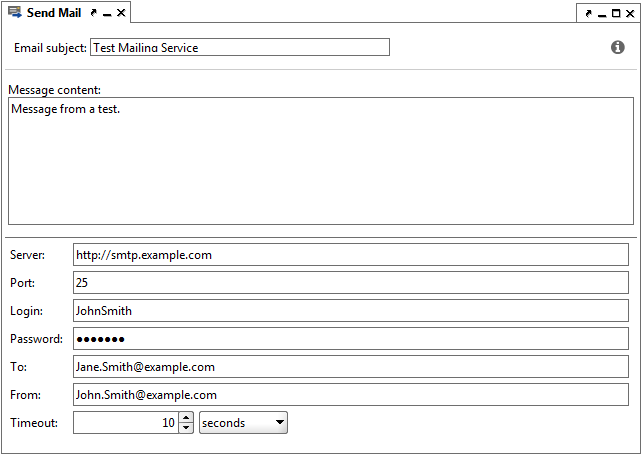The height and width of the screenshot is (455, 642).
Task: Increase timeout with the up spinner arrow
Action: pos(186,418)
